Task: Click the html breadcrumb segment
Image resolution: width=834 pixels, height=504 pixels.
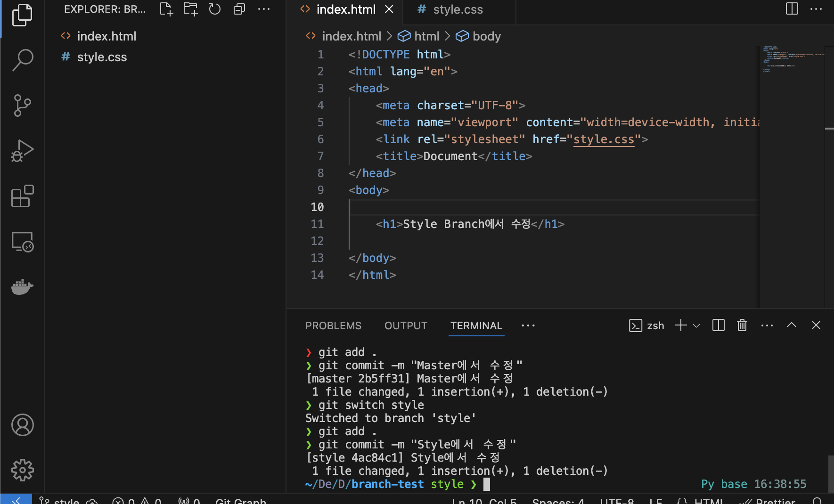Action: 426,36
